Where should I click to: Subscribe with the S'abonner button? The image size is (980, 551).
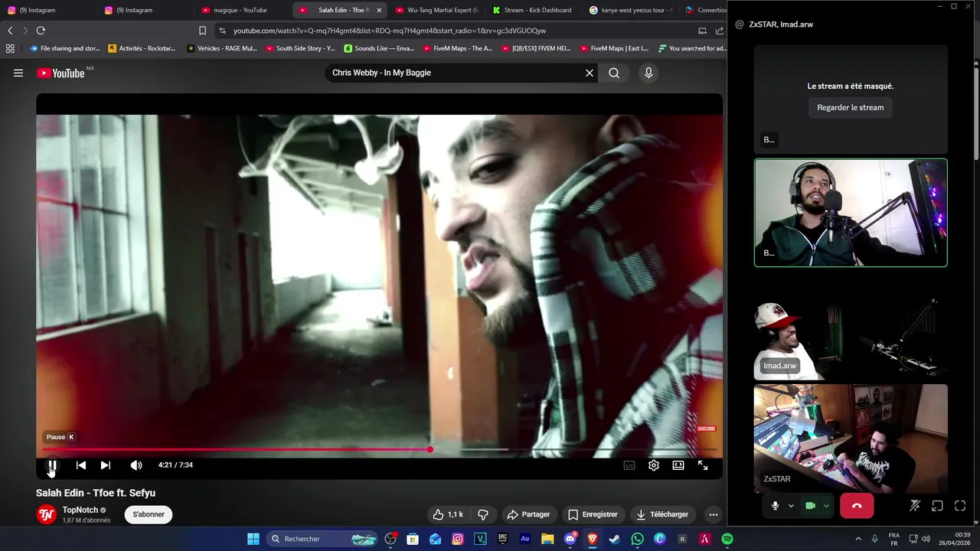click(x=149, y=514)
